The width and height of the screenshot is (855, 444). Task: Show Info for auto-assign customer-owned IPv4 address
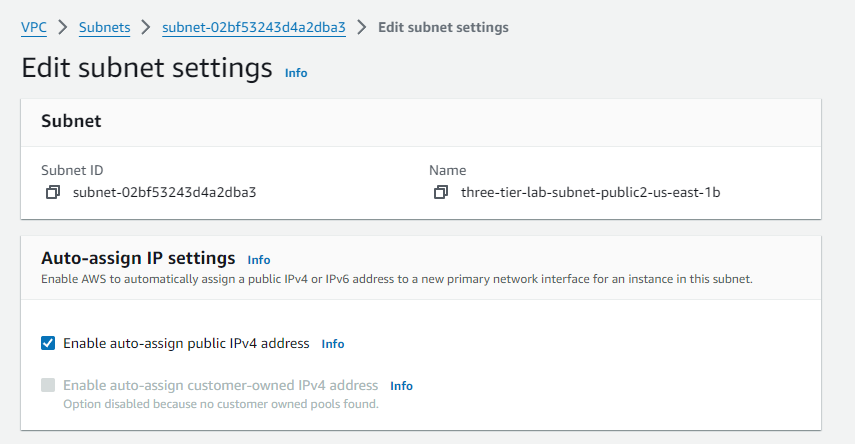(x=401, y=386)
